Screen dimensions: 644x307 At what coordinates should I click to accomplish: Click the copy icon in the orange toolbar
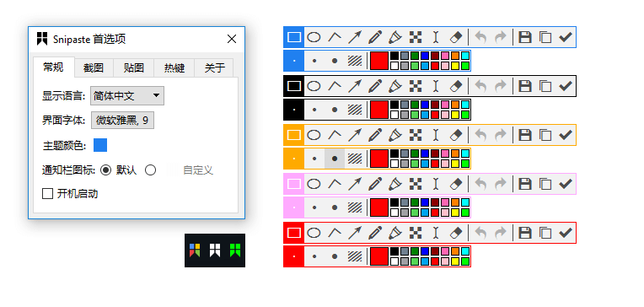pyautogui.click(x=545, y=135)
